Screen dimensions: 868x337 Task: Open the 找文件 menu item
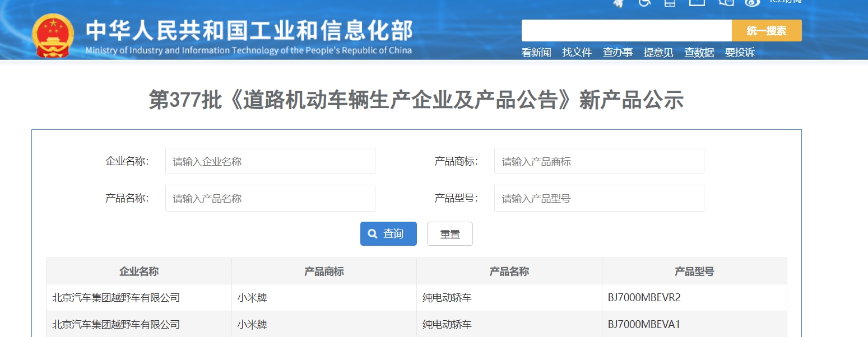(577, 53)
